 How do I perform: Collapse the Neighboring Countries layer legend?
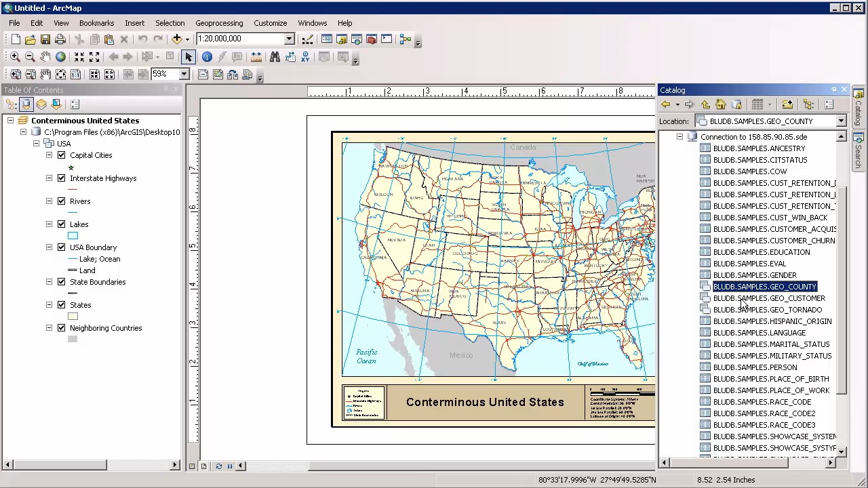[49, 328]
